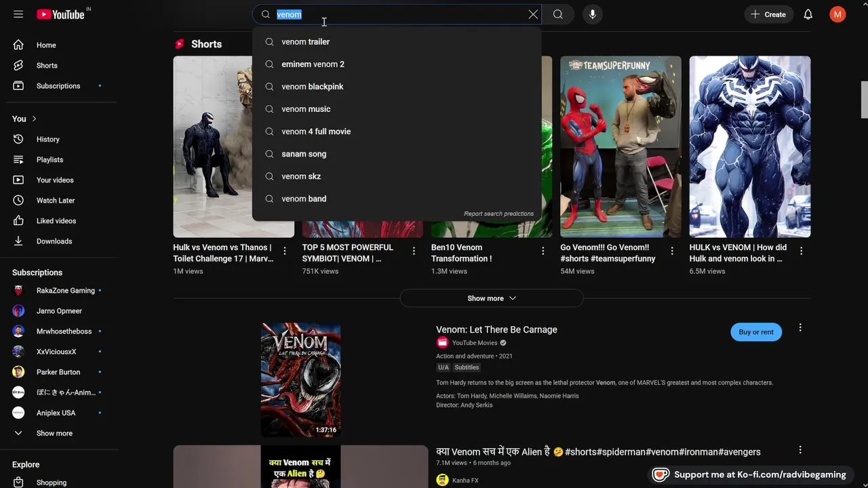
Task: Open the Jarno Opmeer subscription
Action: point(60,311)
